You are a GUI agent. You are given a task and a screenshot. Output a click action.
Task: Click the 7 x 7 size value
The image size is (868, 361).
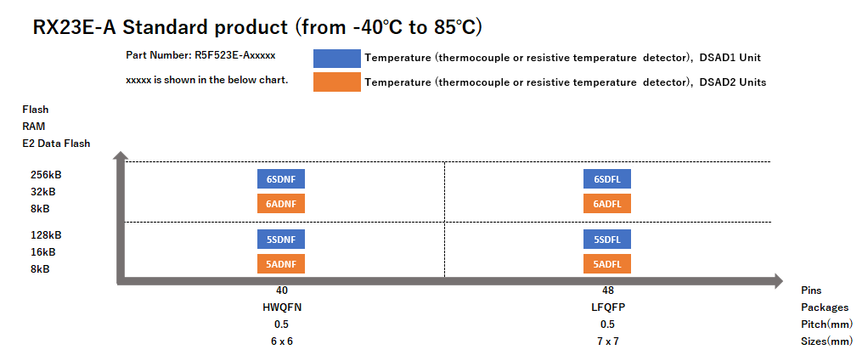pyautogui.click(x=608, y=341)
